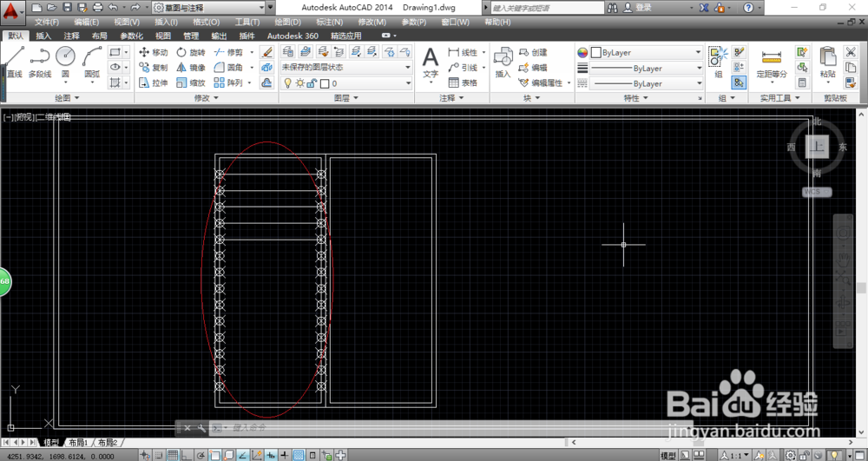Toggle layer on/off lightbulb icon

(288, 83)
